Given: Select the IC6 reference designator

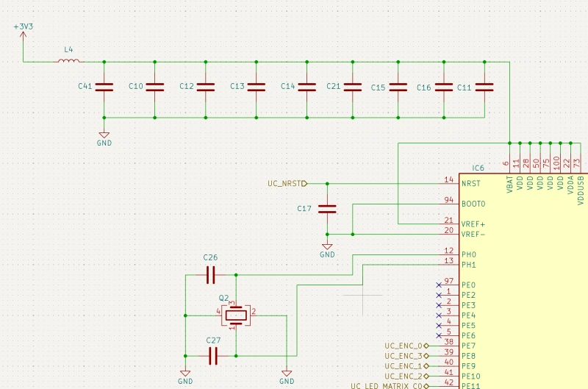Looking at the screenshot, I should point(478,168).
